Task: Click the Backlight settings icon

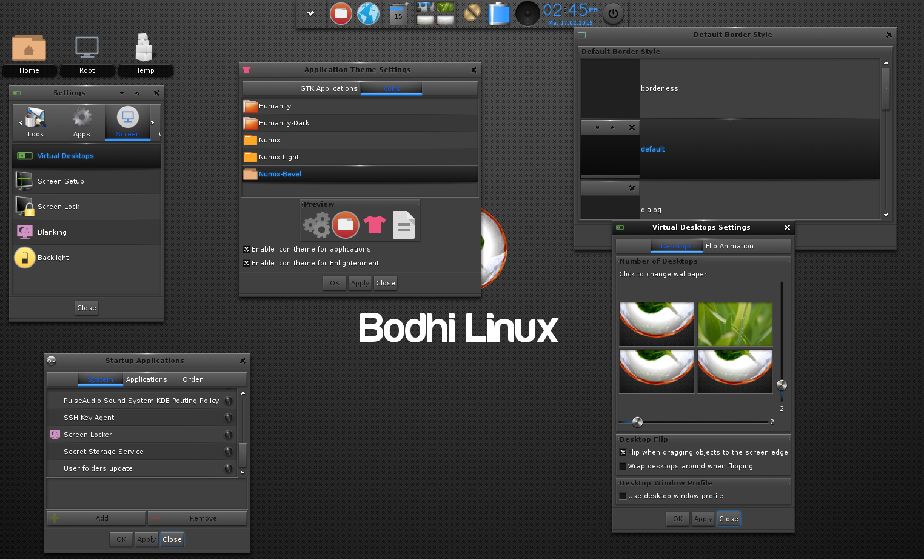Action: [25, 257]
